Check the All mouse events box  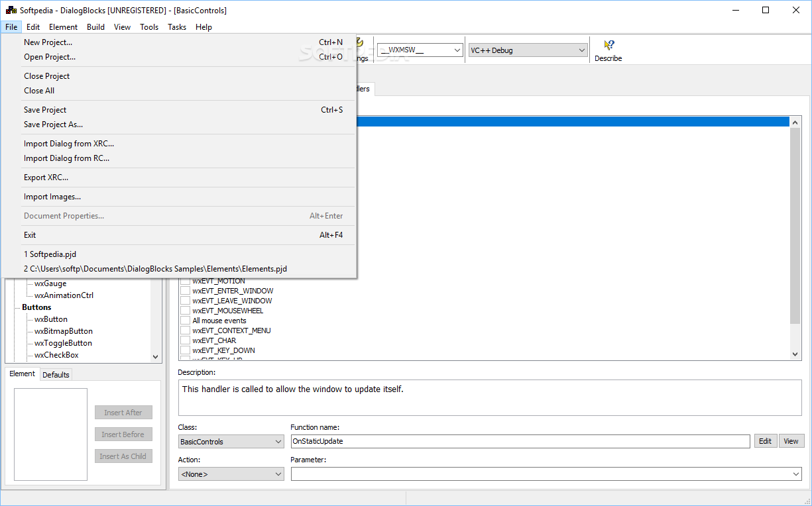tap(186, 321)
